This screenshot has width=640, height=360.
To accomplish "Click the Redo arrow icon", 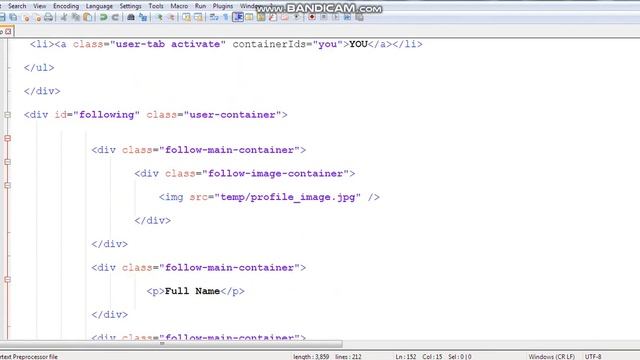I will (x=115, y=17).
